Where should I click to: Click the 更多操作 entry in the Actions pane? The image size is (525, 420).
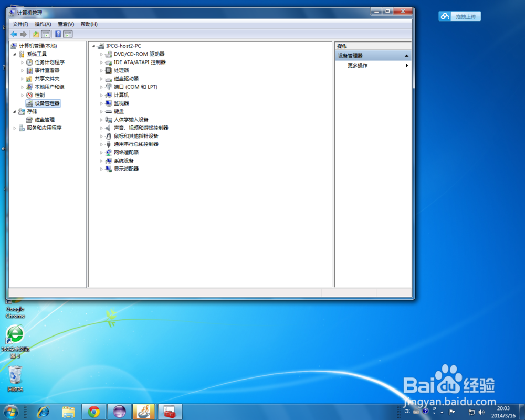tap(356, 65)
